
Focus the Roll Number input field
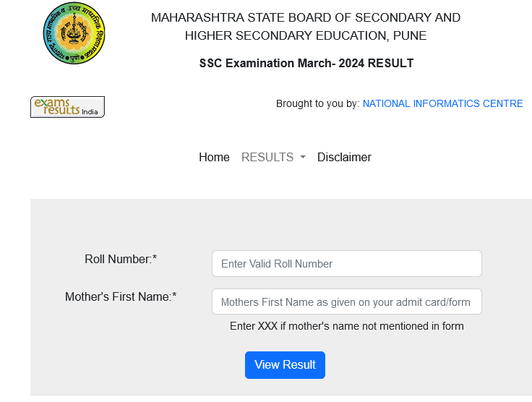[x=346, y=264]
